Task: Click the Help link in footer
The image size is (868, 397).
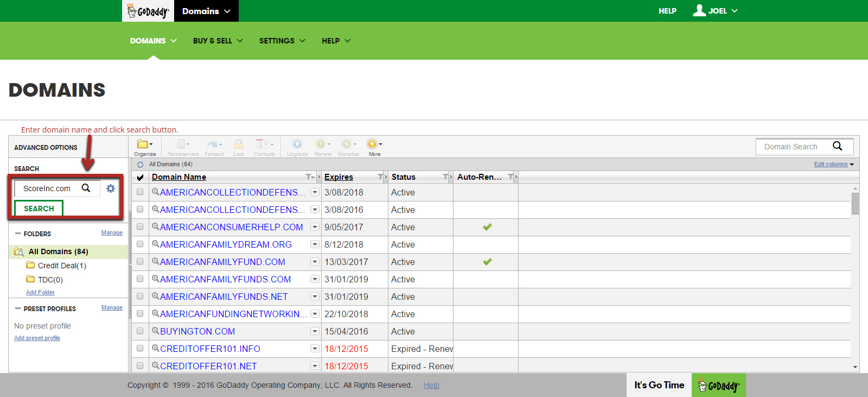Action: (431, 385)
